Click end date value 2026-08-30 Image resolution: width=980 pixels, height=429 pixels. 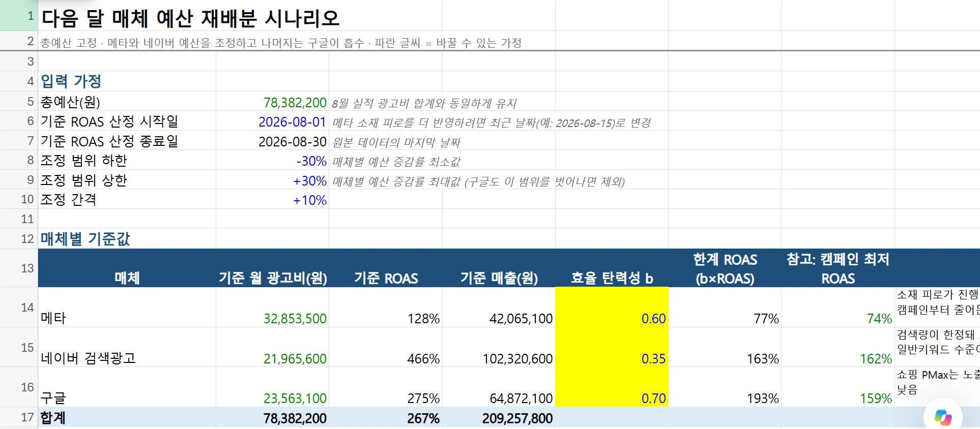point(292,141)
